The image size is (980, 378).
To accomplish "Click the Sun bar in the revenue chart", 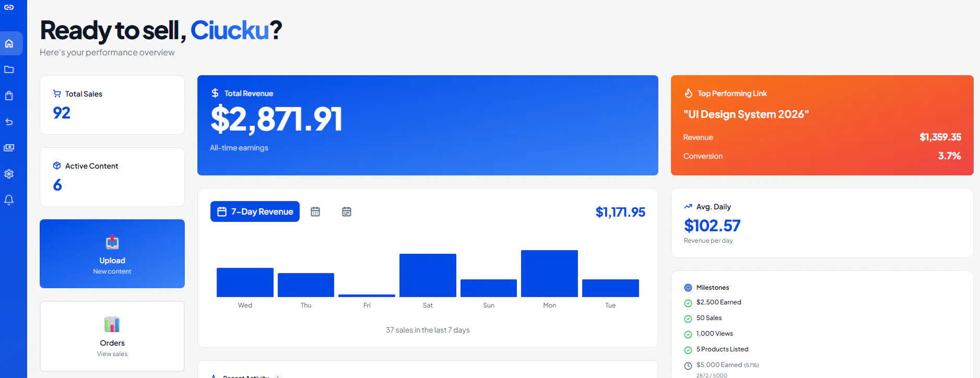I will click(x=489, y=288).
